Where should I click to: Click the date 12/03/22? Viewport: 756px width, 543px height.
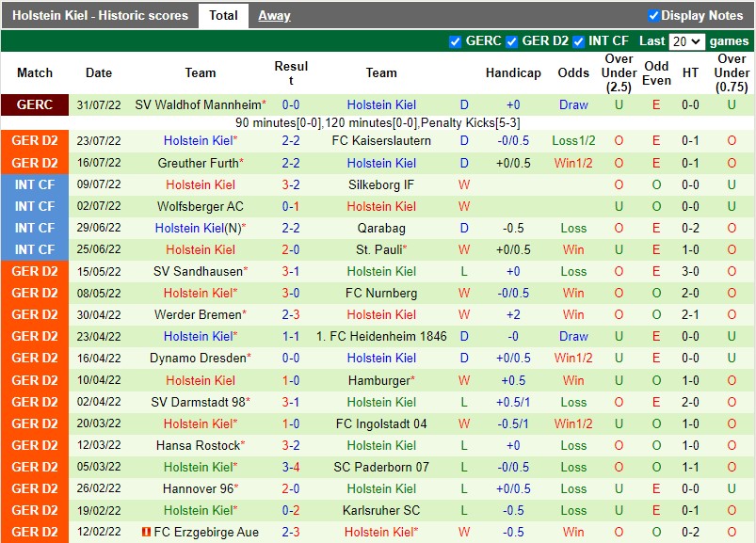pos(98,445)
